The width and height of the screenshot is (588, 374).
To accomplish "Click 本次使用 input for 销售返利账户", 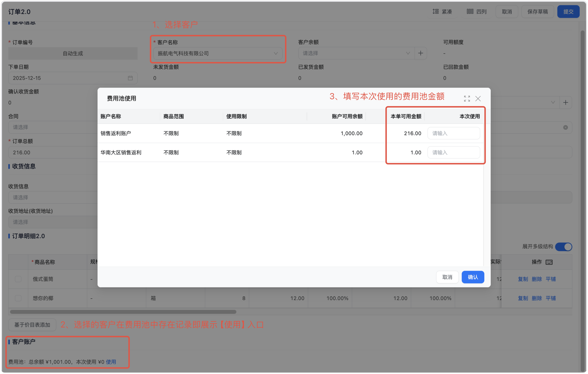I will point(453,133).
